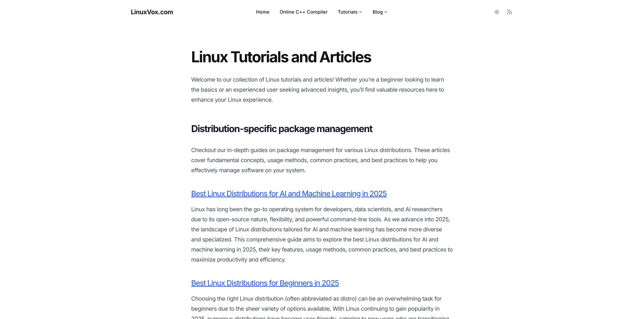Toggle the light/dark theme sun icon
This screenshot has width=644, height=319.
(x=497, y=12)
